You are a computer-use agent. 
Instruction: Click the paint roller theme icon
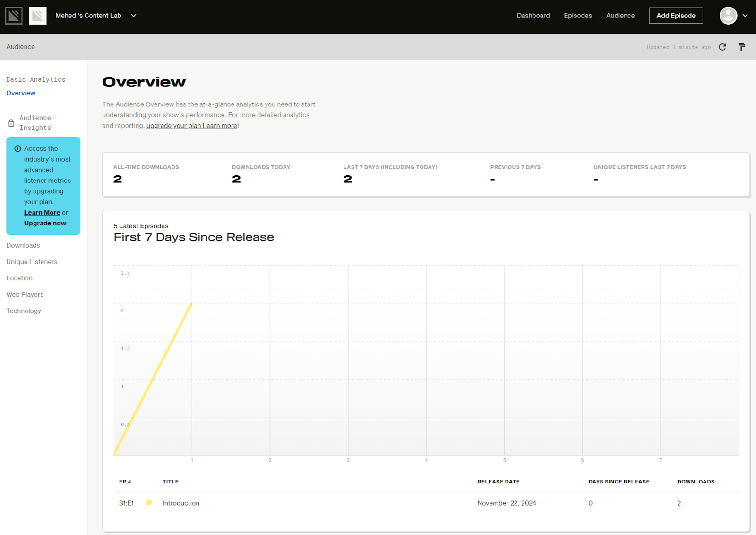tap(742, 47)
